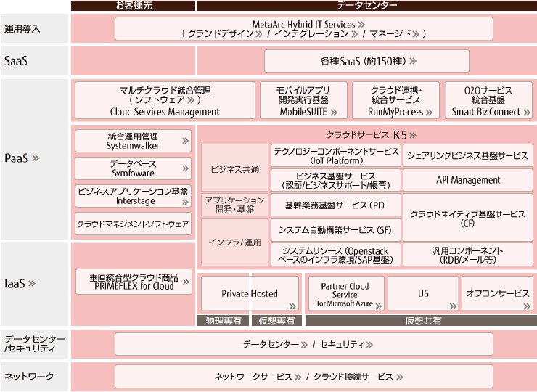Click SaaS row header
The image size is (537, 392).
[34, 61]
